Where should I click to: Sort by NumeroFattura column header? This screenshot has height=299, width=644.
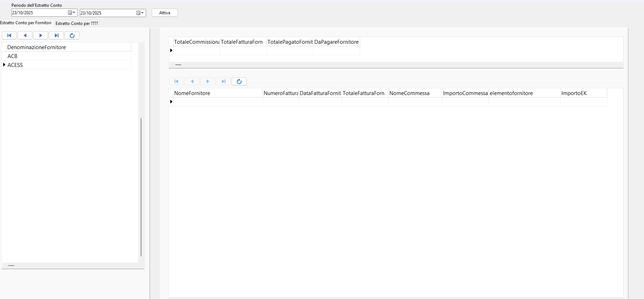(x=281, y=93)
